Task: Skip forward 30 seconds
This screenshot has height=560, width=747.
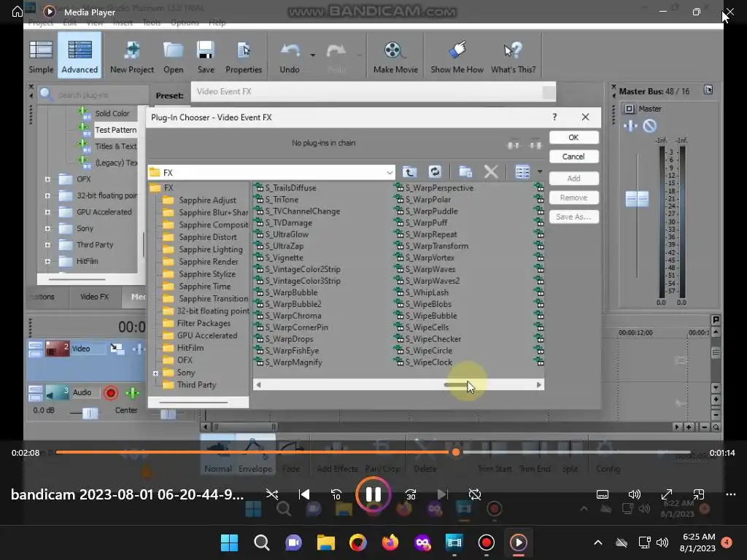Action: point(411,495)
